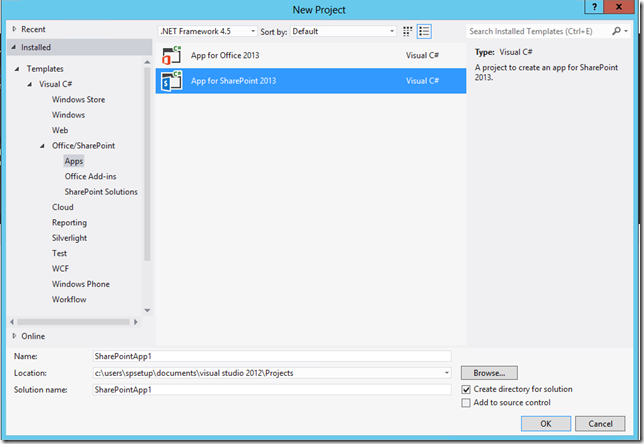Select the Windows template category
Screen dimensions: 644x444
(68, 115)
